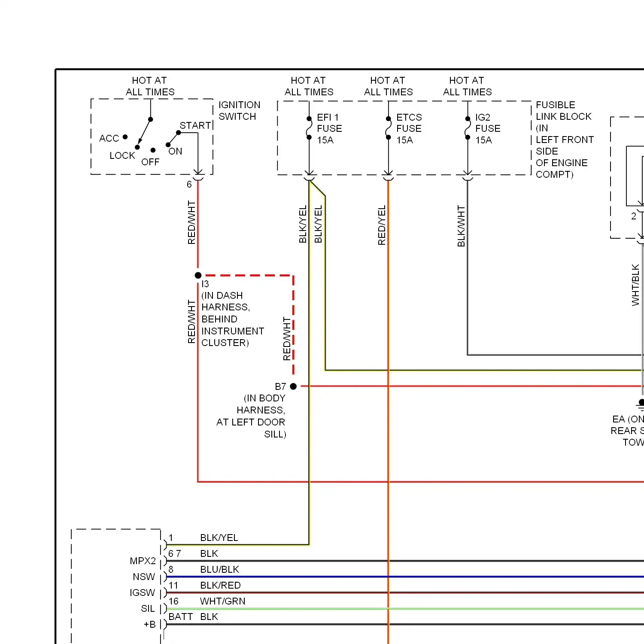The height and width of the screenshot is (644, 644).
Task: Click the MPX2 terminal label
Action: click(143, 561)
